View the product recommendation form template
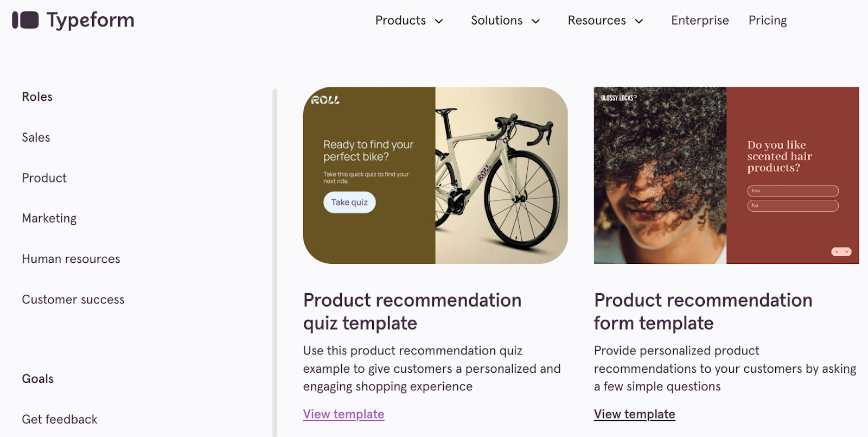This screenshot has height=437, width=868. pyautogui.click(x=634, y=414)
